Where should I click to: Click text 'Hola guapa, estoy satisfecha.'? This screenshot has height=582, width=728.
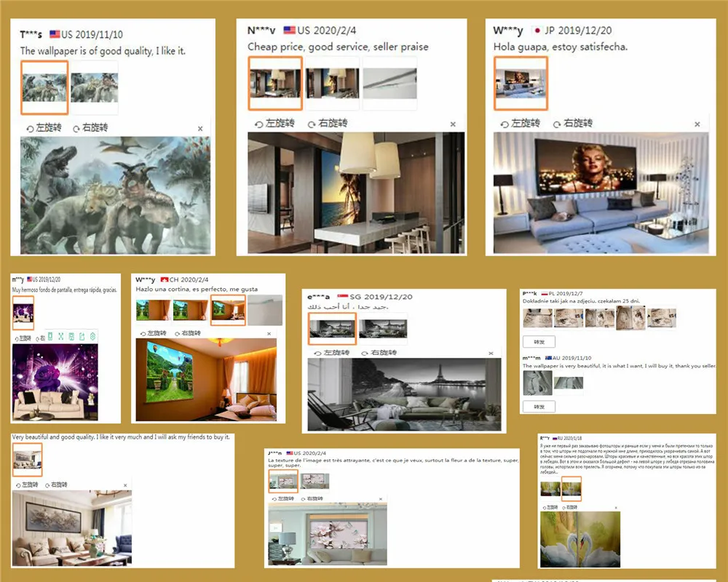point(561,47)
